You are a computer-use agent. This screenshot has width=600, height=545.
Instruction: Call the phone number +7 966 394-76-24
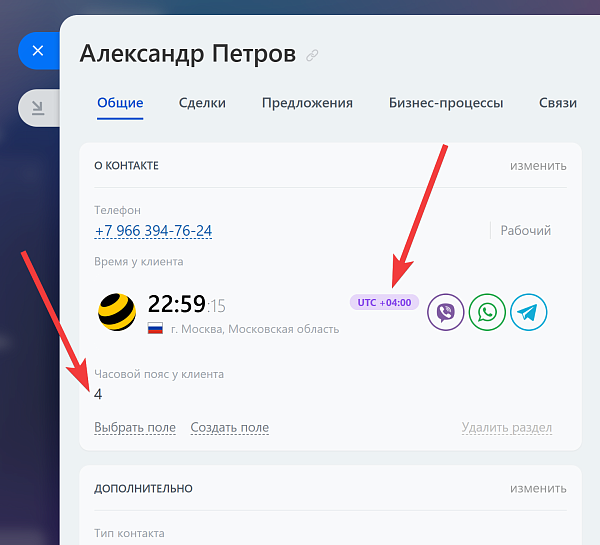[153, 231]
